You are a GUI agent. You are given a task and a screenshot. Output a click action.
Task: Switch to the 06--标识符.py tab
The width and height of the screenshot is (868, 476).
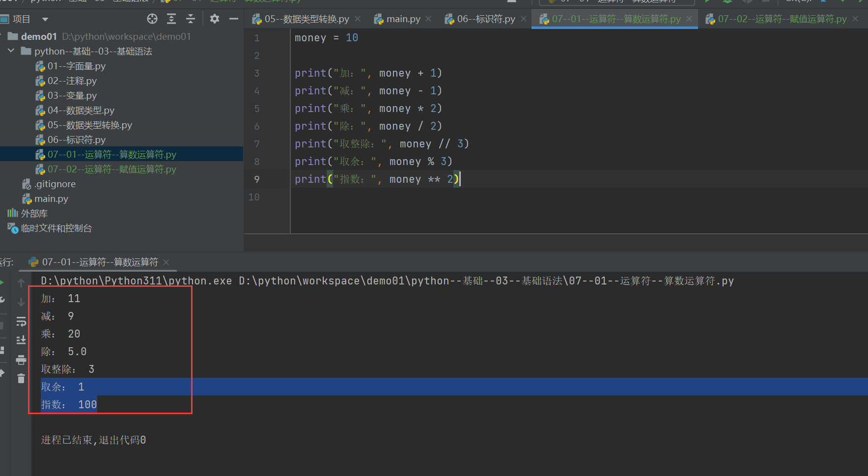(486, 19)
